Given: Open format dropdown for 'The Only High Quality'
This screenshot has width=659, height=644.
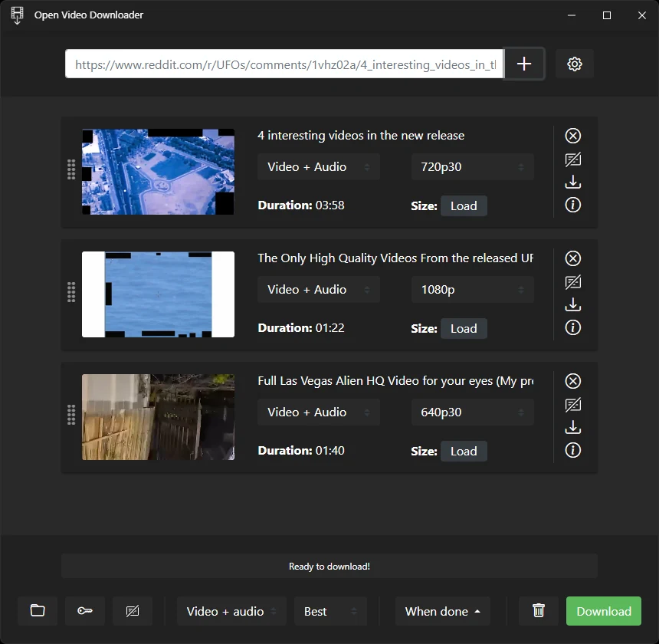Looking at the screenshot, I should pos(319,290).
